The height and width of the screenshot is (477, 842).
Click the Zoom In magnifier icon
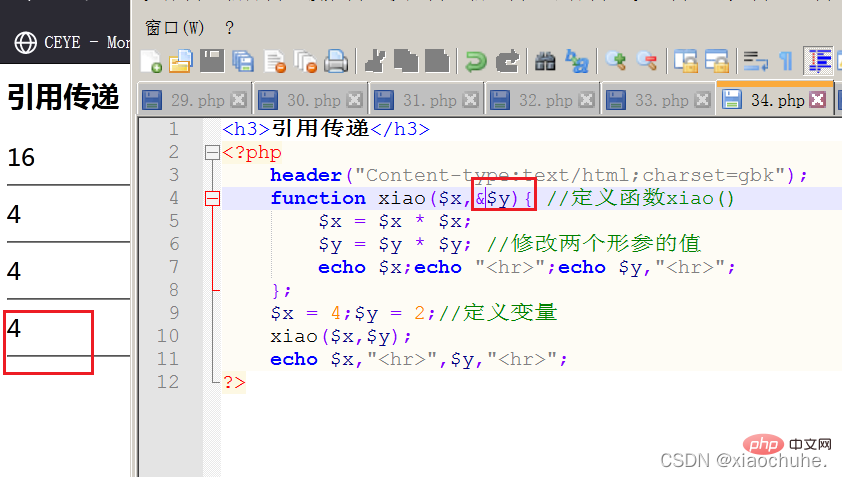click(x=615, y=61)
